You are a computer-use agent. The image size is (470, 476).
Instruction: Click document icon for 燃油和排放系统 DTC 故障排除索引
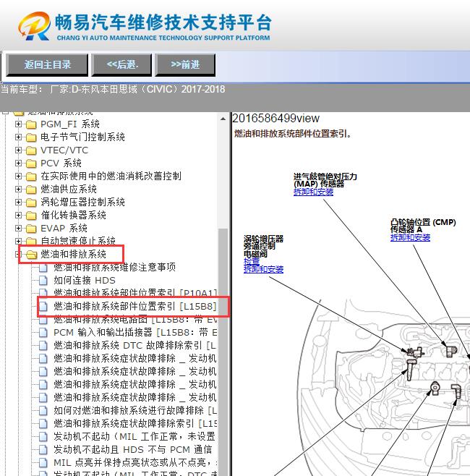point(43,346)
